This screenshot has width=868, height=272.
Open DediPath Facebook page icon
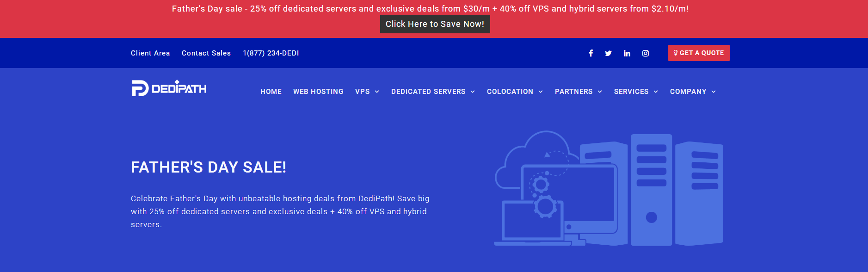[x=591, y=53]
